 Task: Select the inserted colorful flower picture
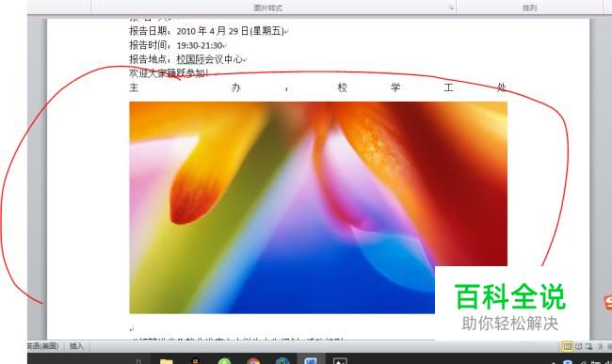(318, 207)
